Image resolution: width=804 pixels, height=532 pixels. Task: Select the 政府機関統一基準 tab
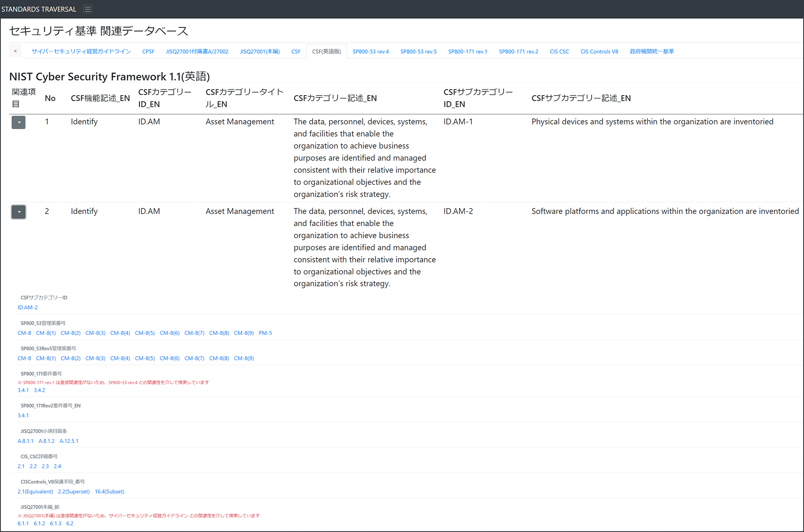pyautogui.click(x=652, y=51)
